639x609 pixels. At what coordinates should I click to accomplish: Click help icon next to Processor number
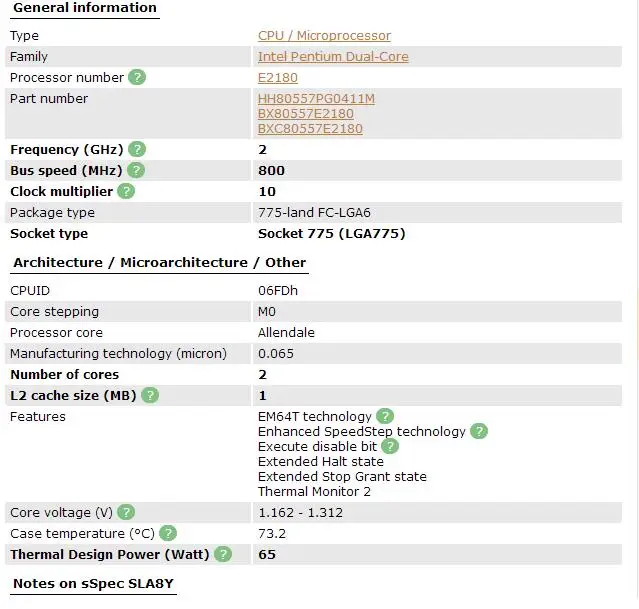click(x=137, y=77)
